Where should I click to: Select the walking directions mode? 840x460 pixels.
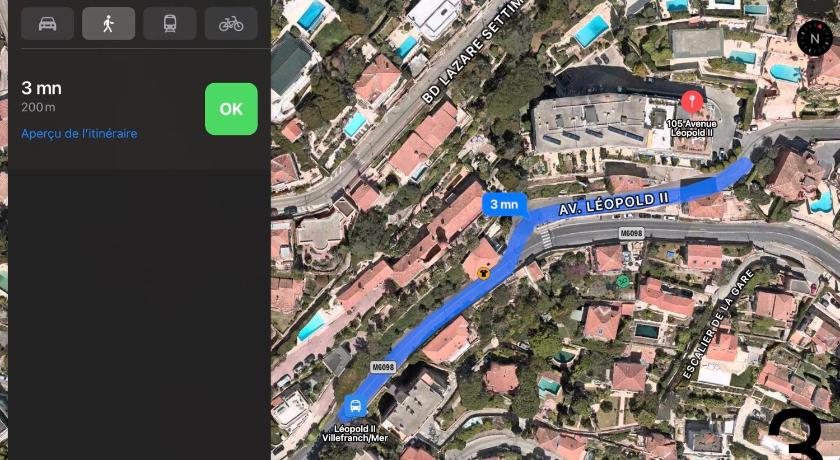point(108,24)
